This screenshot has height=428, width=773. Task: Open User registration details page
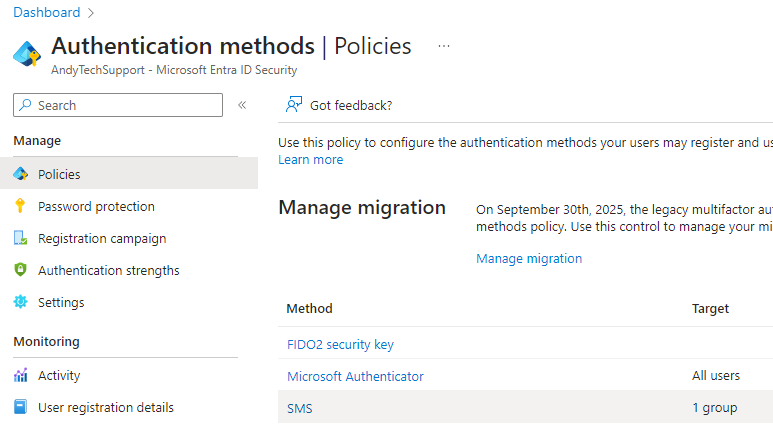[x=106, y=408]
